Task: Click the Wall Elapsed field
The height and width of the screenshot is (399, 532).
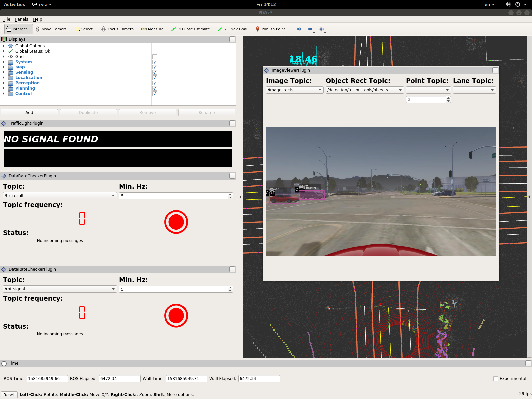Action: 259,379
